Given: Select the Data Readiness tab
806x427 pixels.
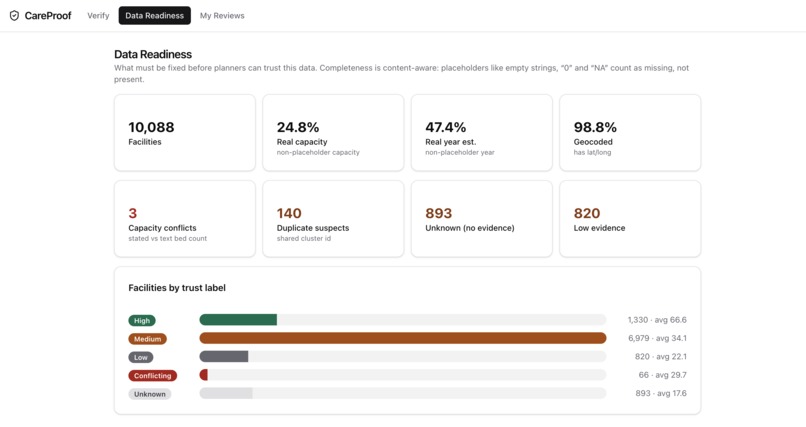Looking at the screenshot, I should [x=154, y=15].
